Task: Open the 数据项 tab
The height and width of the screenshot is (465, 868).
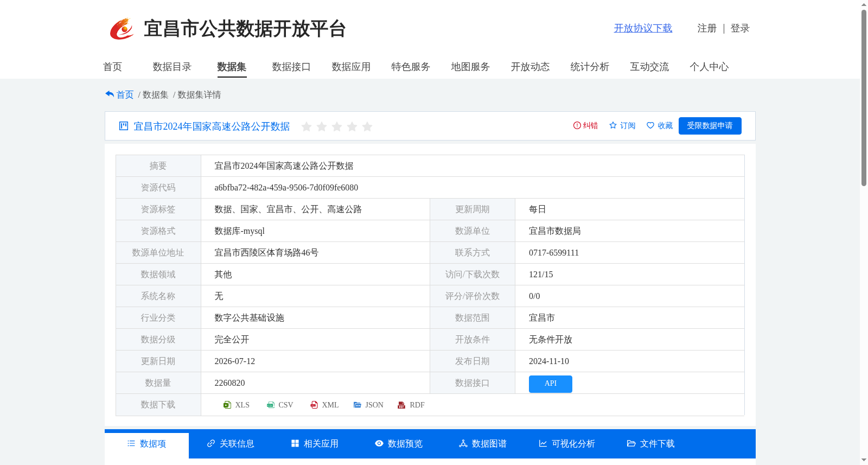Action: (x=146, y=444)
